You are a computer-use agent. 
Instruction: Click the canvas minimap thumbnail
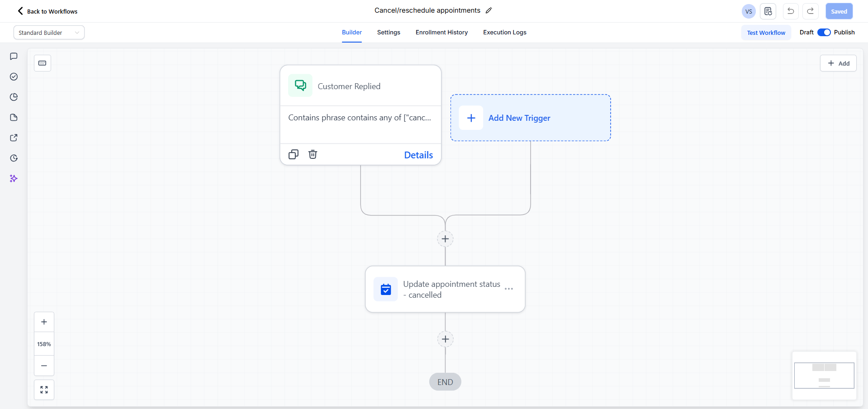(824, 376)
